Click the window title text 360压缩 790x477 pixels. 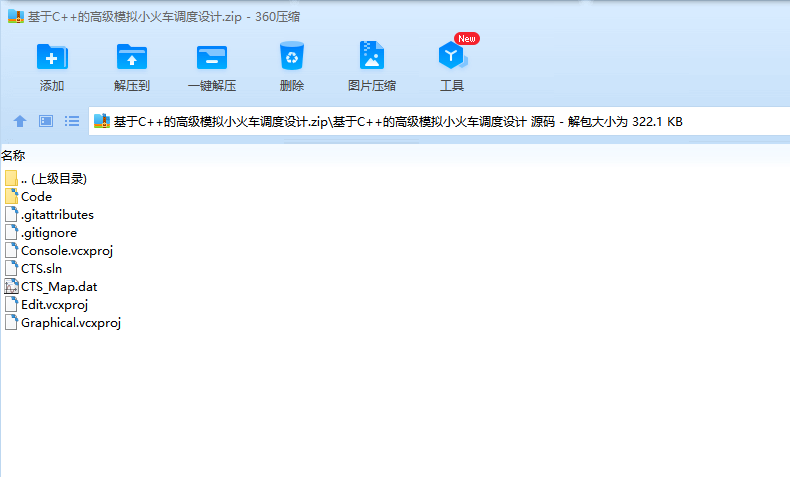278,17
